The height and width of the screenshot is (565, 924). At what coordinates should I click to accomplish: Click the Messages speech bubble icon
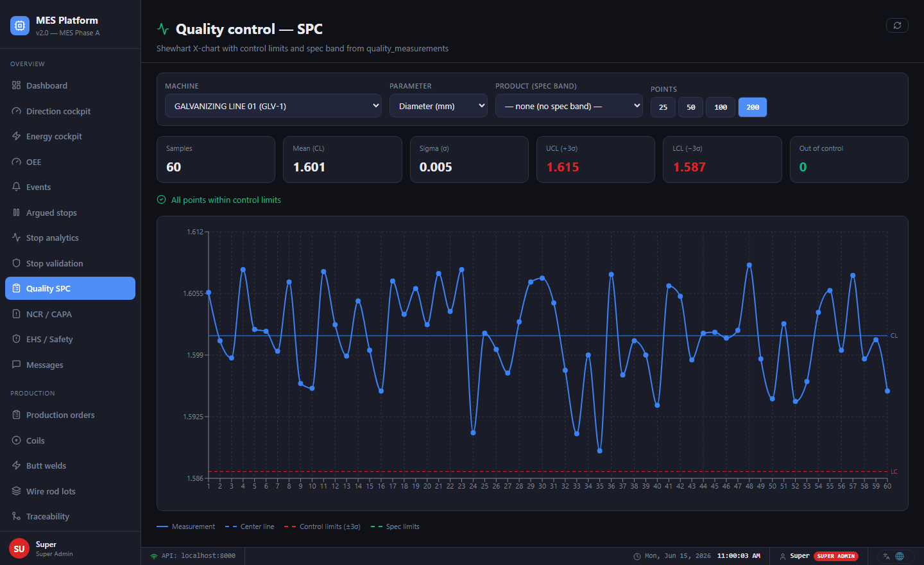(16, 365)
